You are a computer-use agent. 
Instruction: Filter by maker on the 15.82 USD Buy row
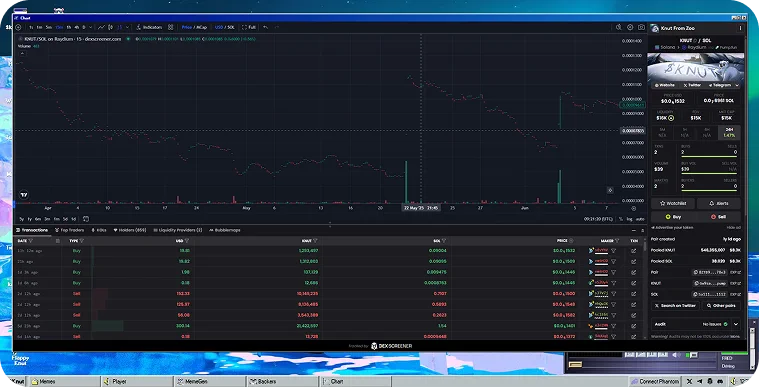coord(613,262)
